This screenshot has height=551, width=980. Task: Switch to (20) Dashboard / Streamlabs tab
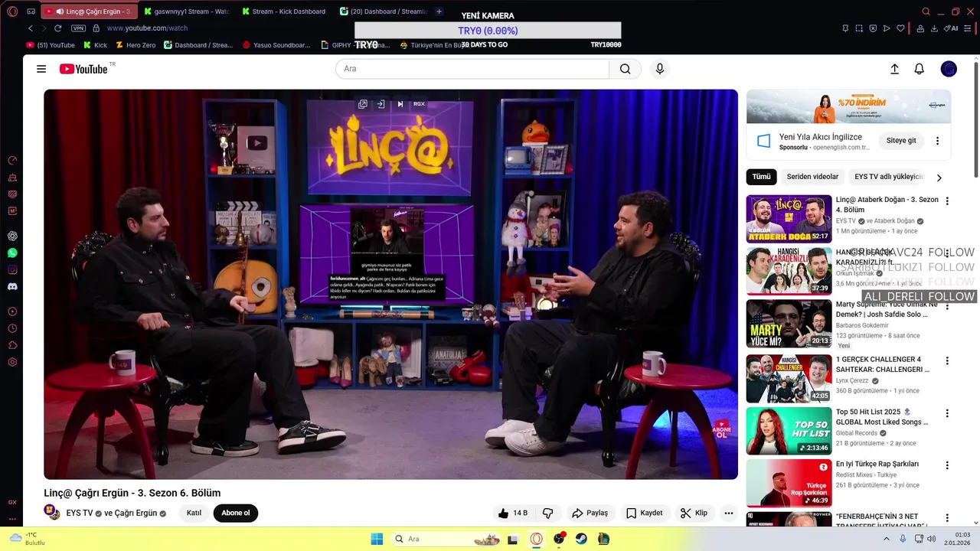pos(383,11)
